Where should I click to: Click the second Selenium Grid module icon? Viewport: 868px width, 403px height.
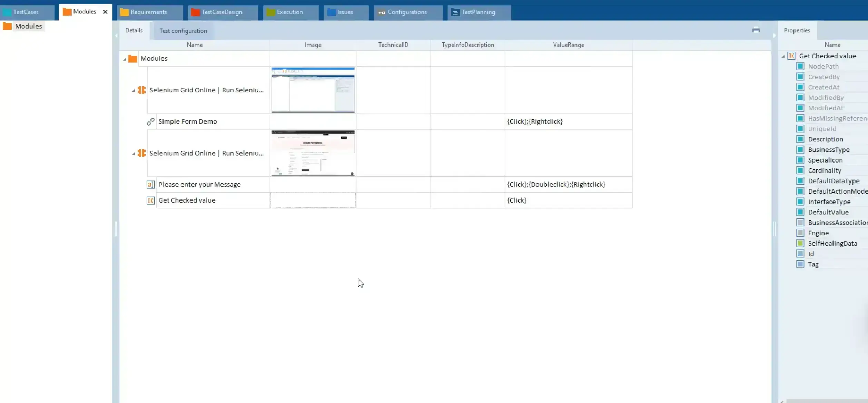point(141,153)
